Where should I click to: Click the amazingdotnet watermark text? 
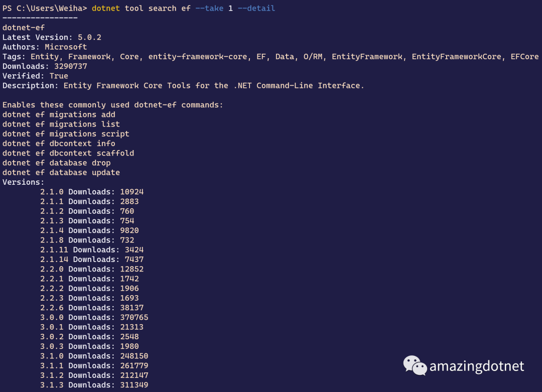click(x=477, y=366)
